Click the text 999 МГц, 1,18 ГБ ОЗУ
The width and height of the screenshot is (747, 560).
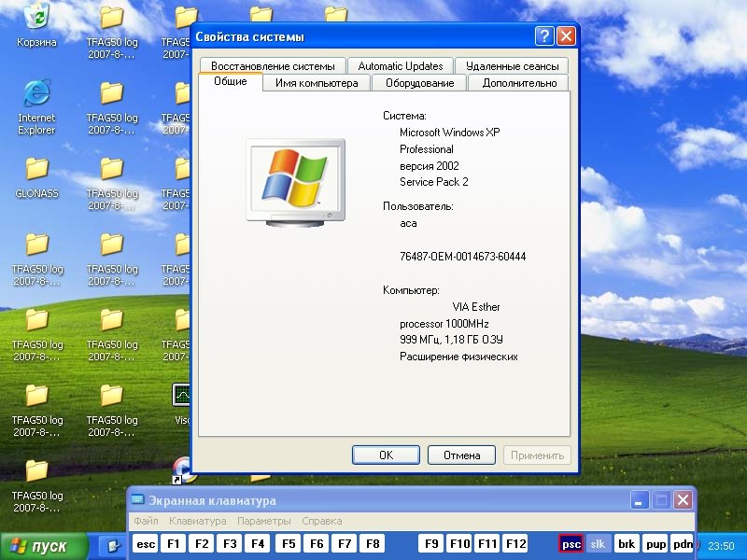451,340
